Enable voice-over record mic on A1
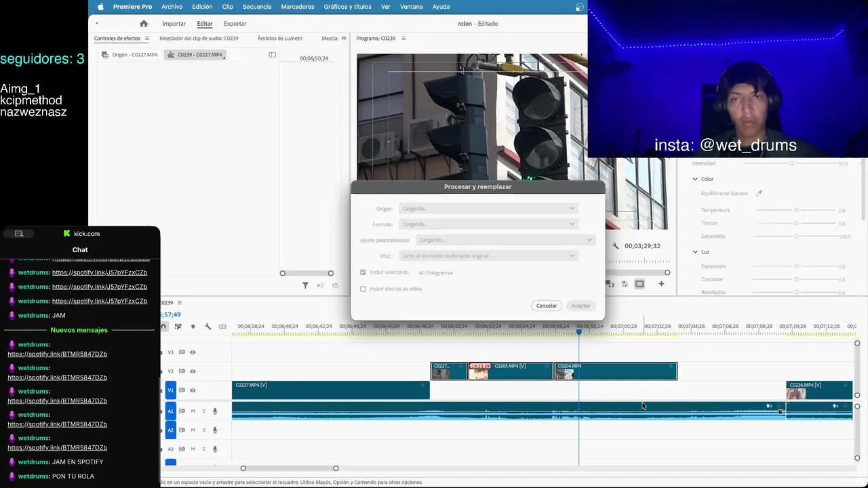868x488 pixels. (215, 411)
